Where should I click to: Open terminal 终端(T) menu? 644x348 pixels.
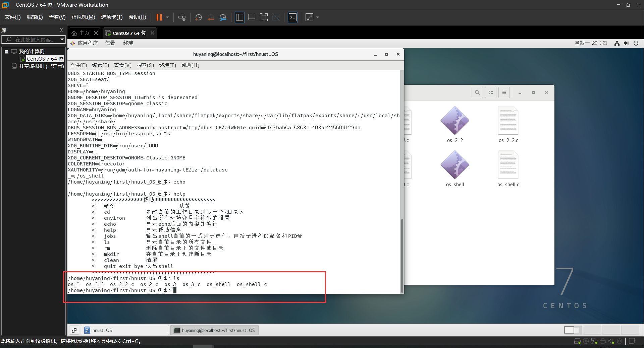tap(168, 65)
